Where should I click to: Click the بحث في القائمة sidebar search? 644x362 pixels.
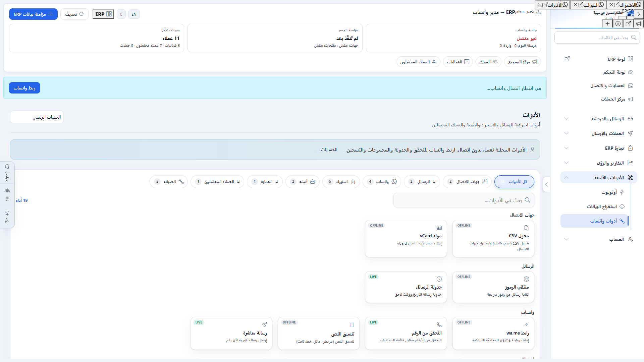click(x=597, y=38)
